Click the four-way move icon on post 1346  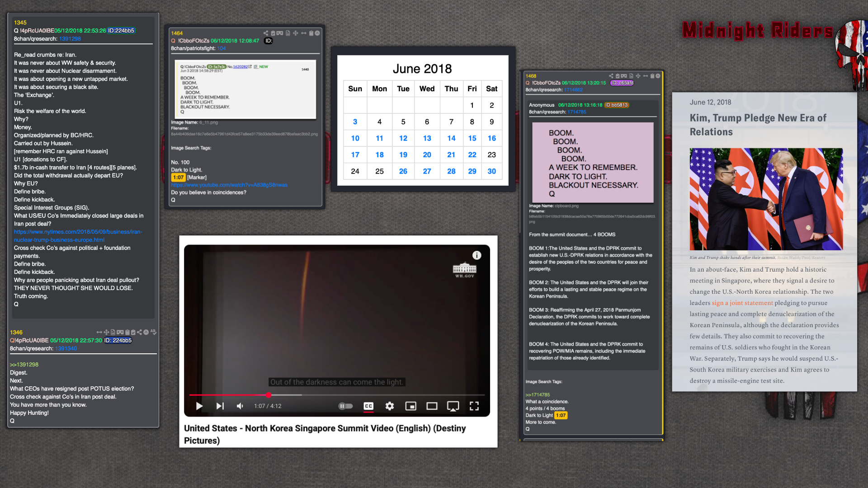pyautogui.click(x=106, y=332)
